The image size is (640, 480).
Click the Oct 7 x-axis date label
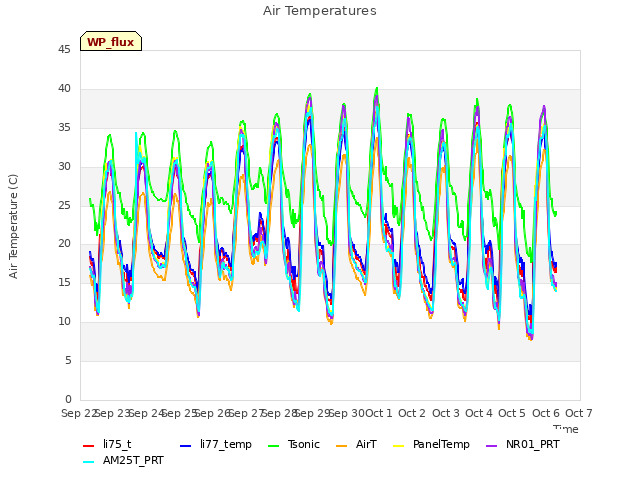[x=579, y=413]
